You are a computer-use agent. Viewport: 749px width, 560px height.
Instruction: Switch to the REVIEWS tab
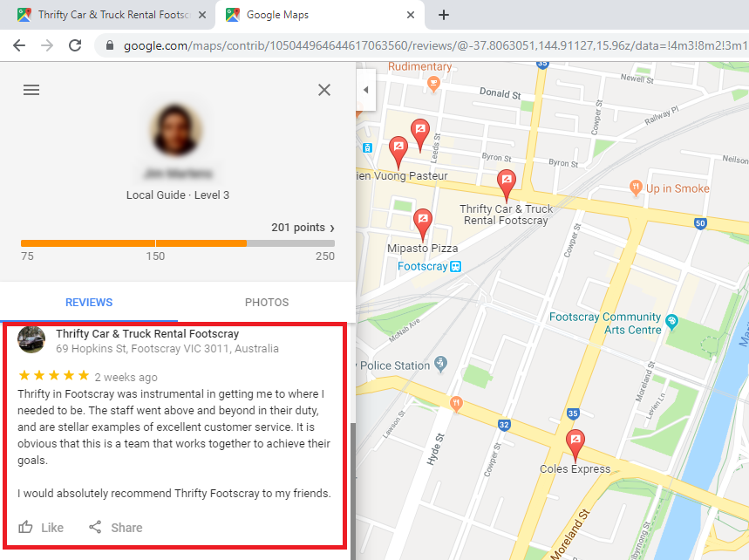tap(89, 302)
